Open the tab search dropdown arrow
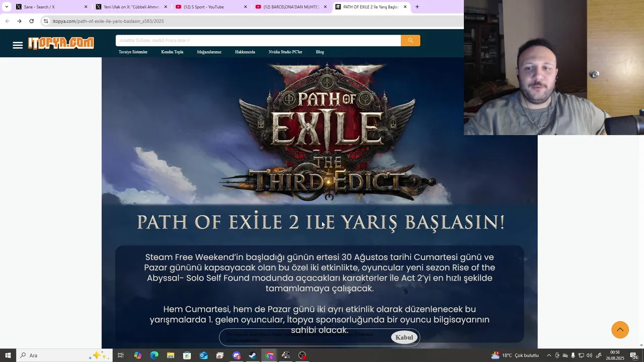Viewport: 644px width, 362px height. pos(7,7)
